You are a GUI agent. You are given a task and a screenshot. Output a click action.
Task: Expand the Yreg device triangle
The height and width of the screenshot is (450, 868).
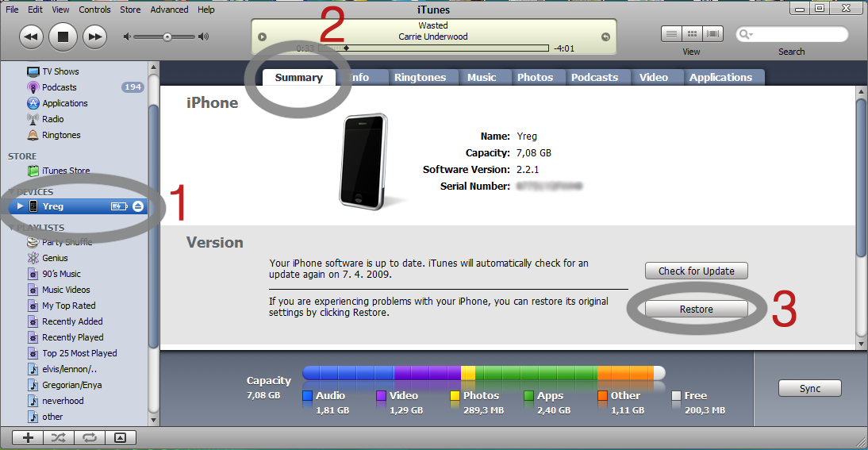(x=20, y=206)
